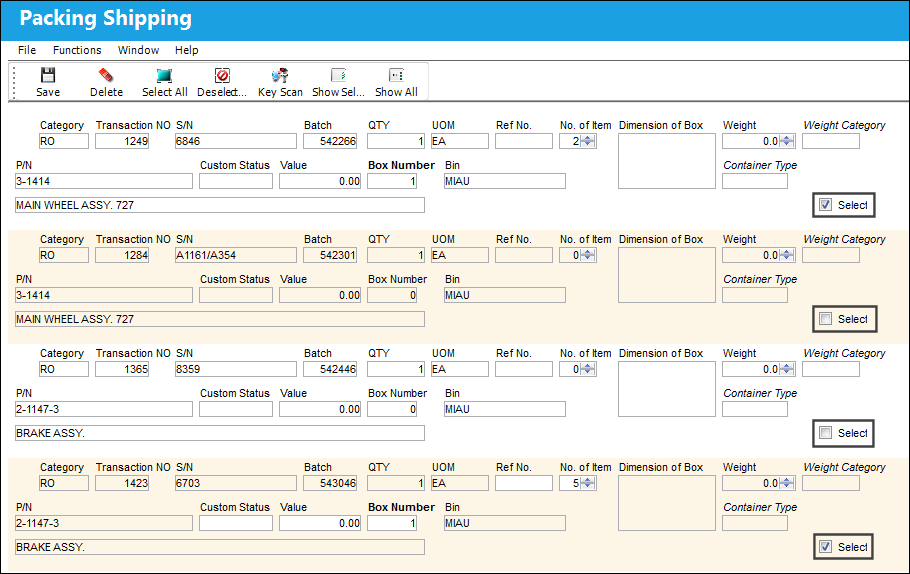Click Container Type field of transaction 1249
This screenshot has width=910, height=574.
coord(755,181)
